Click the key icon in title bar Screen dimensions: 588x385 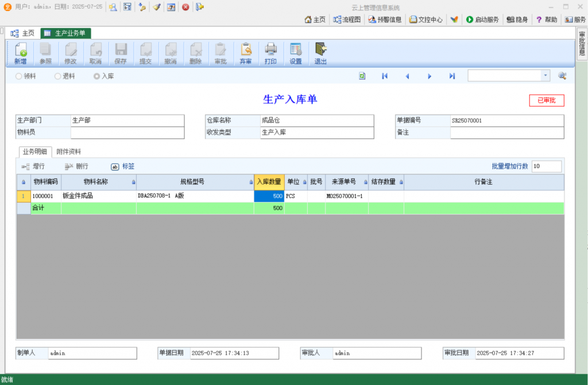point(142,7)
